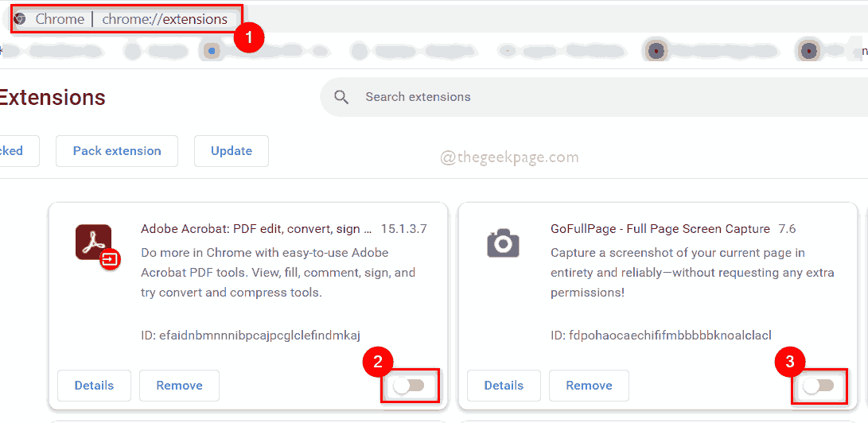The height and width of the screenshot is (423, 868).
Task: Remove the Adobe Acrobat extension
Action: [179, 386]
